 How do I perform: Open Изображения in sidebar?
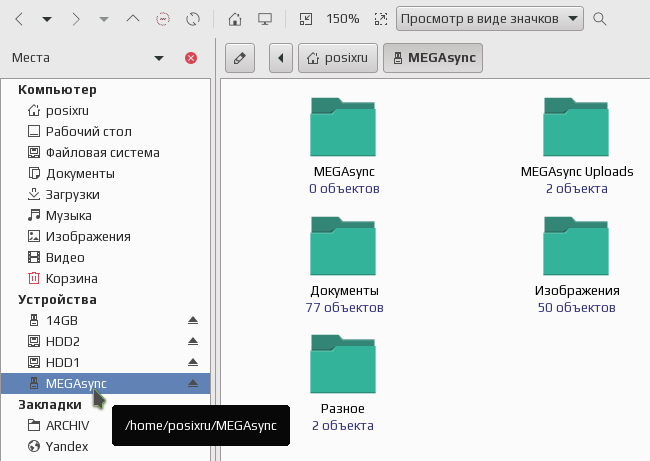coord(106,236)
